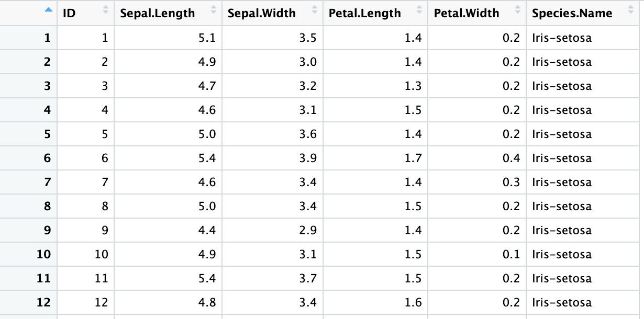The width and height of the screenshot is (644, 319).
Task: Click Sepal.Width sort arrows icon
Action: pyautogui.click(x=314, y=9)
